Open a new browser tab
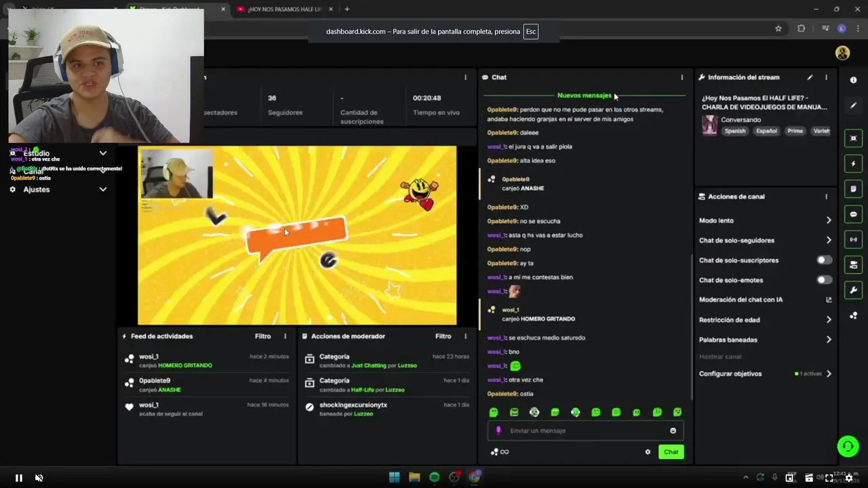The image size is (868, 488). pos(347,9)
